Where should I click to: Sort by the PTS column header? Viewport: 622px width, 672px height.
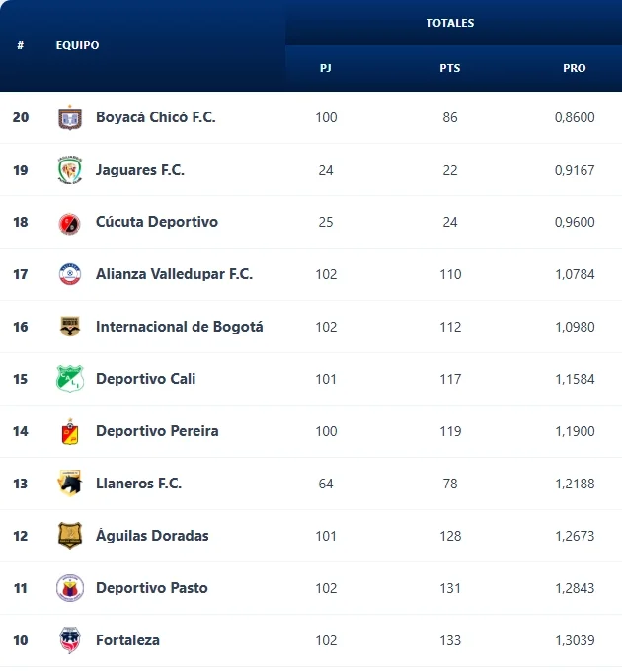pos(449,68)
